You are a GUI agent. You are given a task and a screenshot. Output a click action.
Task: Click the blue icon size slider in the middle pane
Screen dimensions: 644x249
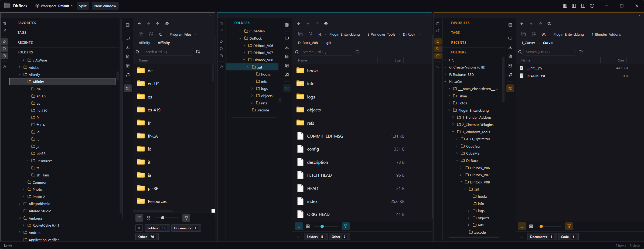[x=322, y=226]
